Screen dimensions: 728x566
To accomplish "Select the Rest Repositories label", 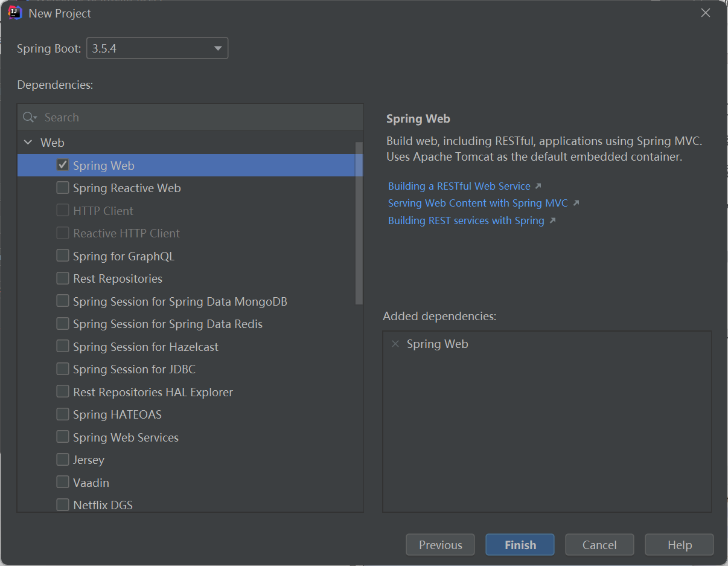I will click(x=118, y=278).
